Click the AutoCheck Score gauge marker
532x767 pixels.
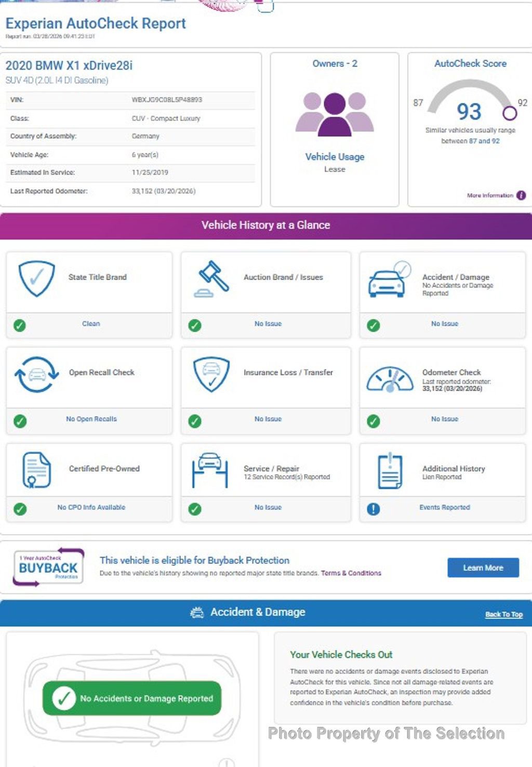[x=509, y=113]
